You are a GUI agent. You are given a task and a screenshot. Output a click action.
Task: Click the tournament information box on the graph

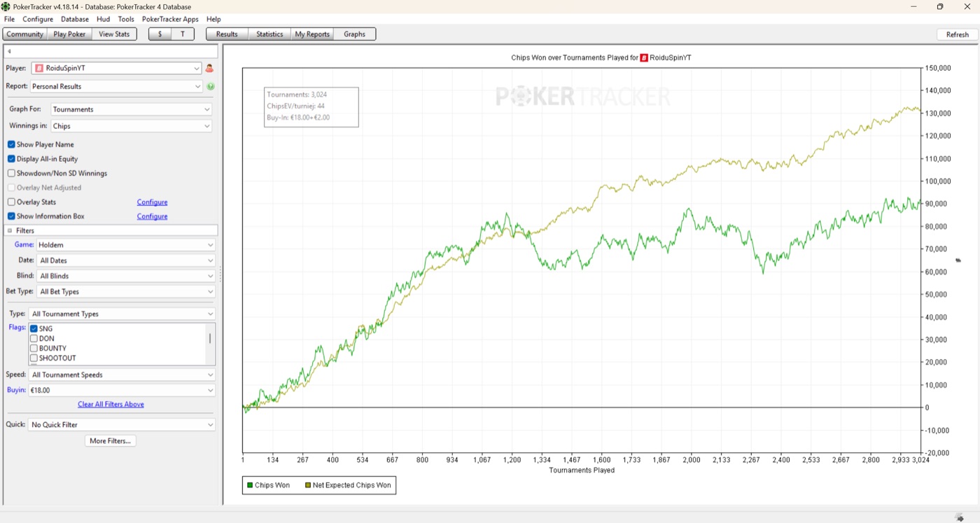[311, 107]
